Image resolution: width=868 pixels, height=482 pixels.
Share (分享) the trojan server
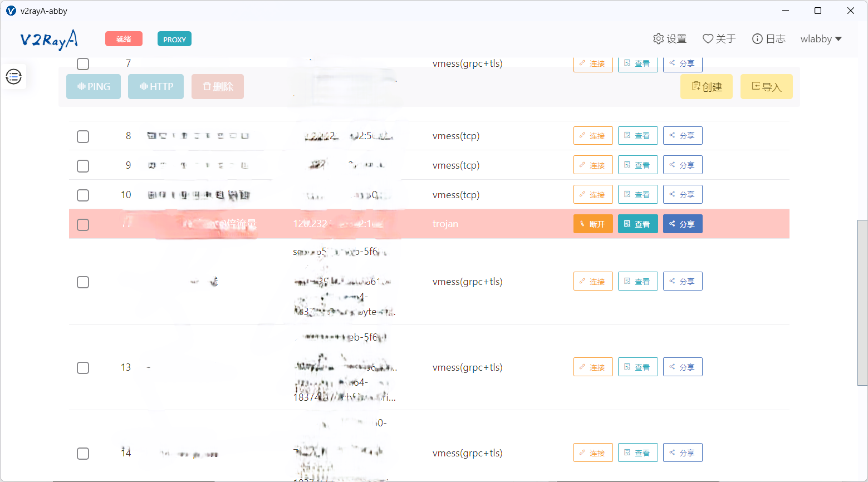[683, 224]
